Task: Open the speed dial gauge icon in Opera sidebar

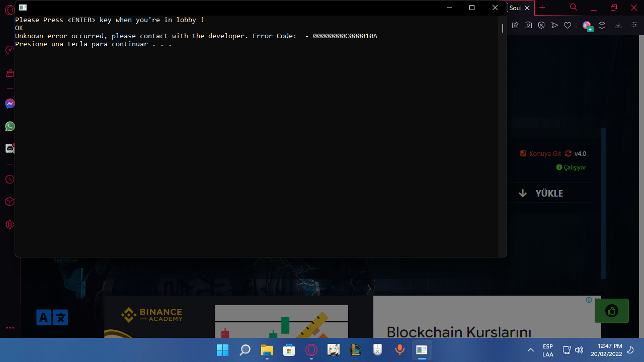Action: click(x=10, y=50)
